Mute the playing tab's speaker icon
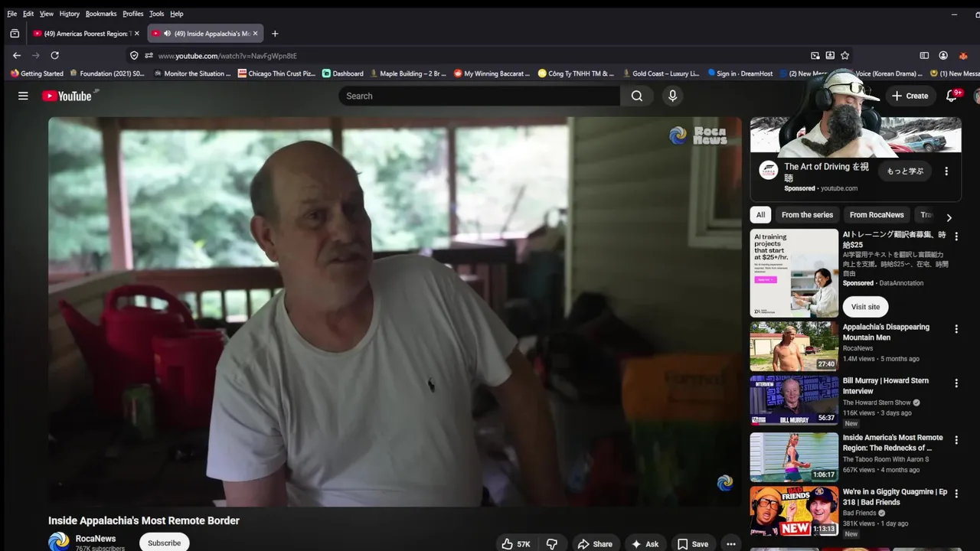The image size is (980, 551). click(167, 34)
